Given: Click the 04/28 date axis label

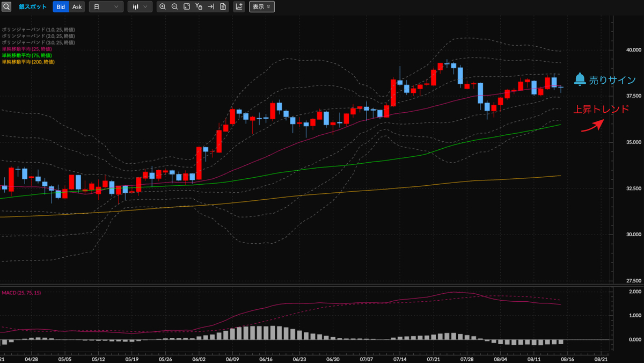Looking at the screenshot, I should 31,359.
